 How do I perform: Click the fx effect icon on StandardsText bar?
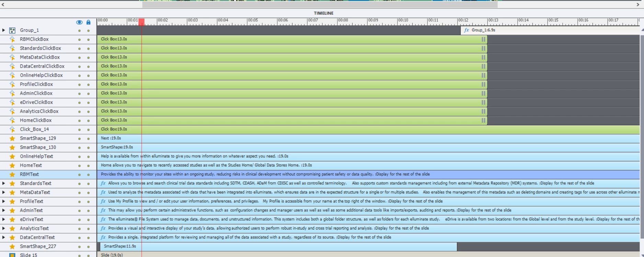click(x=103, y=183)
